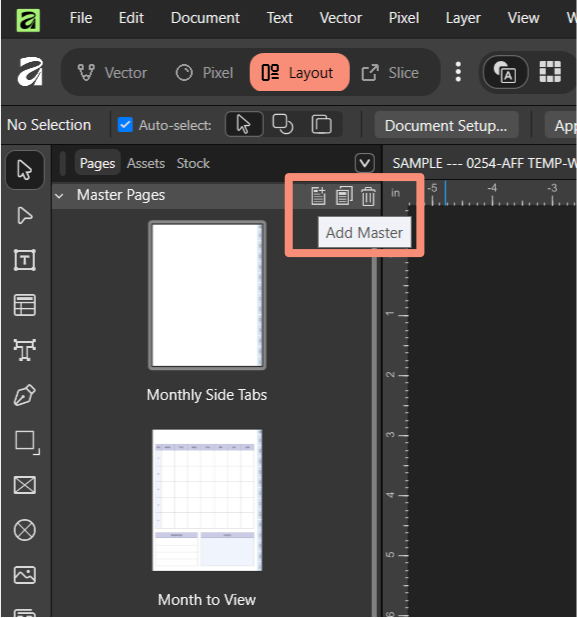577x618 pixels.
Task: Switch to Slice studio
Action: click(x=390, y=73)
